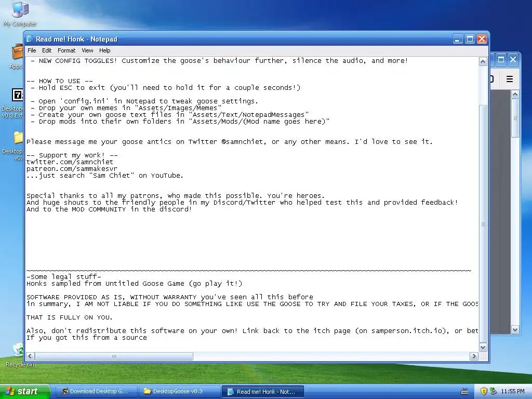Screen dimensions: 532x399
Task: Click background window scroll up arrow
Action: (x=515, y=95)
